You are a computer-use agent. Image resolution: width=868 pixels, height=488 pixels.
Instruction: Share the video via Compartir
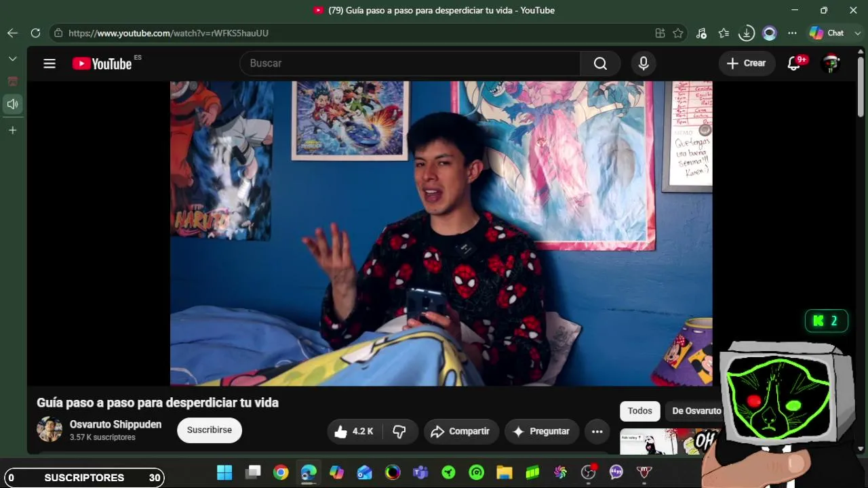tap(461, 431)
